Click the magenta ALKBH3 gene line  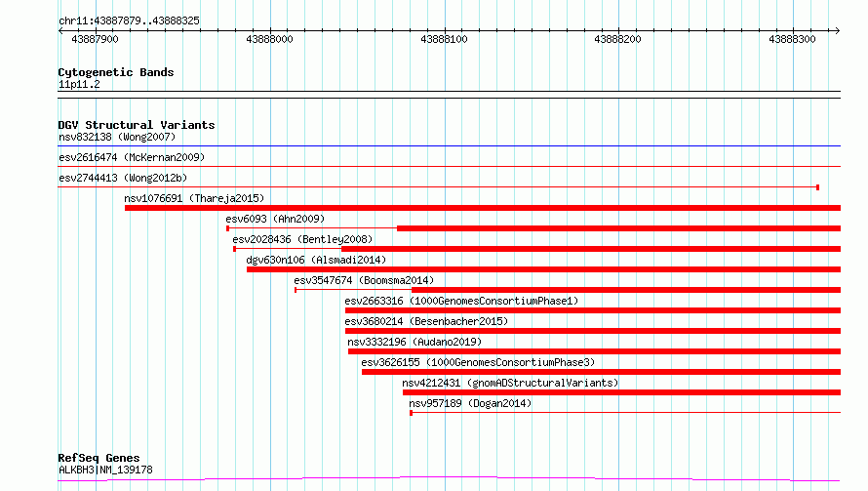(x=449, y=479)
